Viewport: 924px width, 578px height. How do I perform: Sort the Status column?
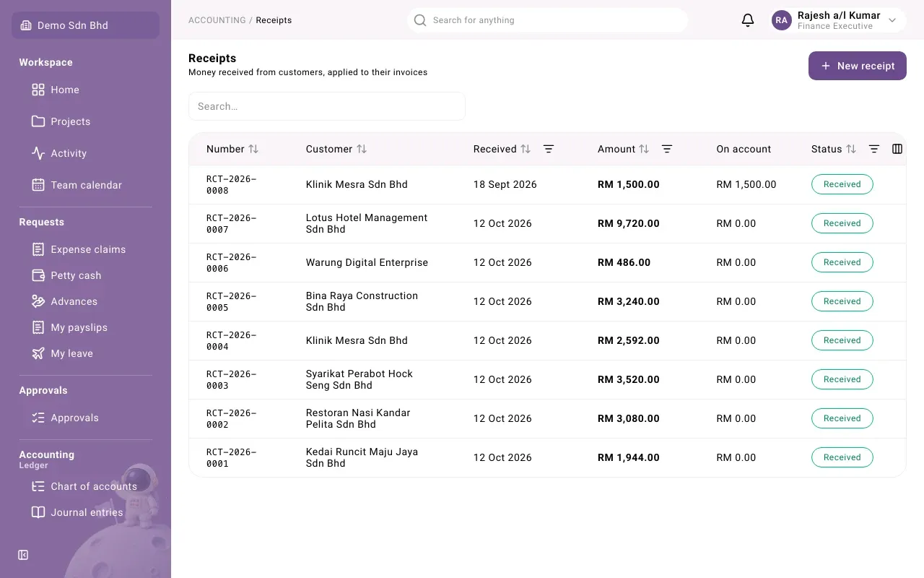(x=851, y=149)
